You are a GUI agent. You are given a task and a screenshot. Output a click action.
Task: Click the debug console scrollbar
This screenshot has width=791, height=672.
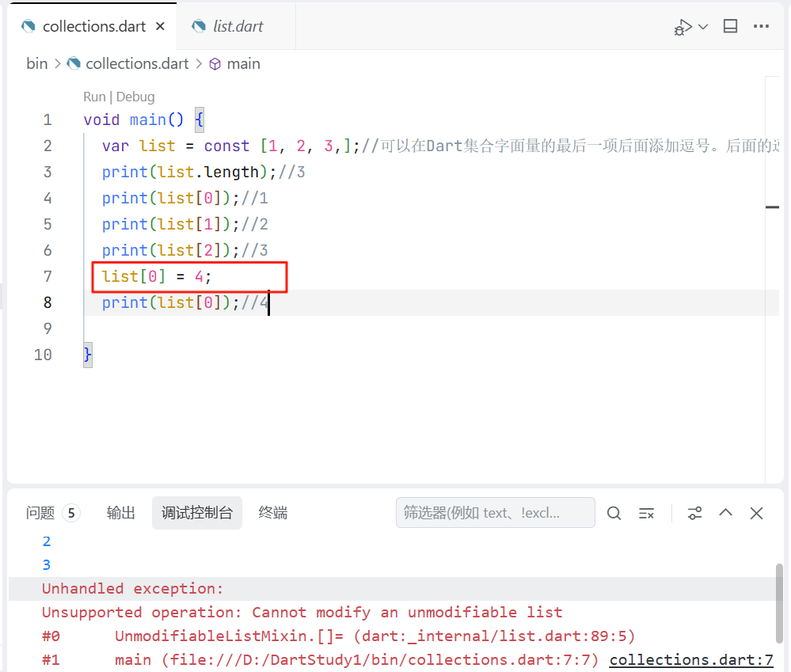[779, 604]
